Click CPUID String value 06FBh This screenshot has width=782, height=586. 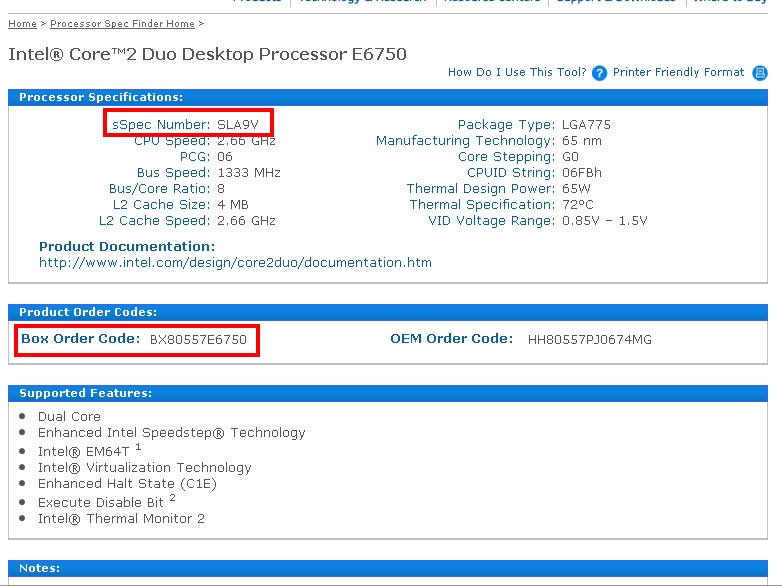[582, 173]
